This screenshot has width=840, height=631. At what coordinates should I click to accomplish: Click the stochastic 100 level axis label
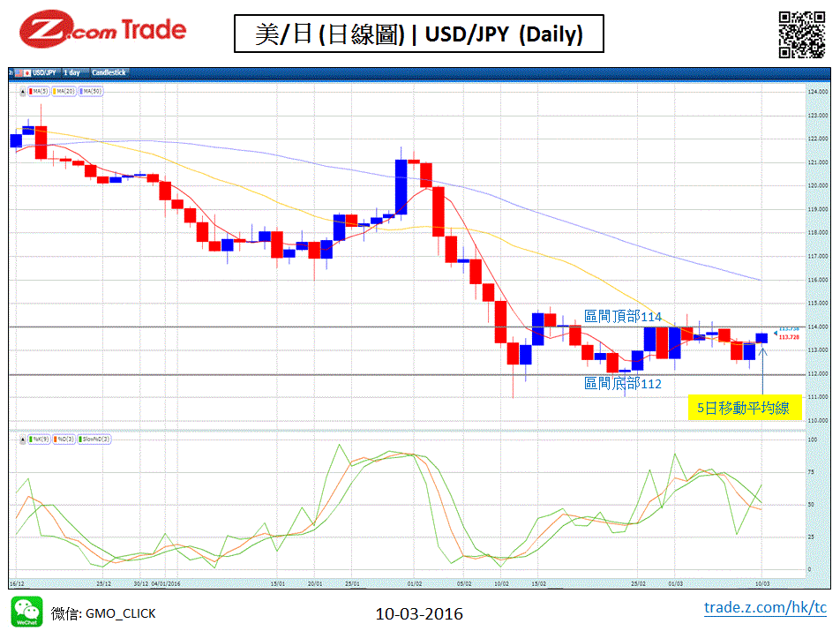pyautogui.click(x=813, y=439)
